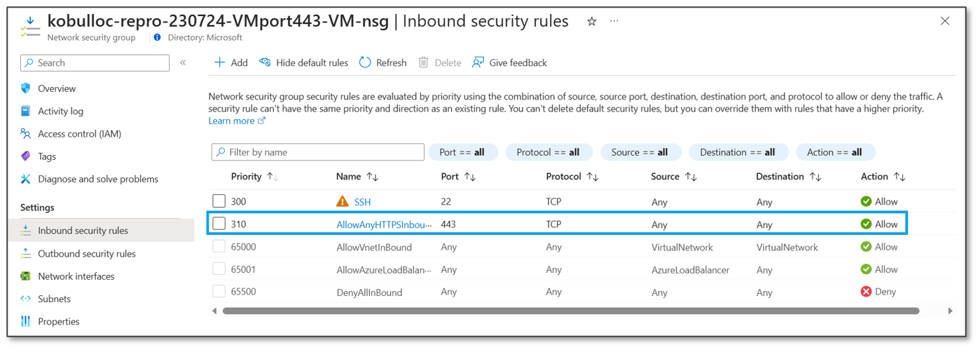
Task: Click the Add button label
Action: [x=240, y=62]
